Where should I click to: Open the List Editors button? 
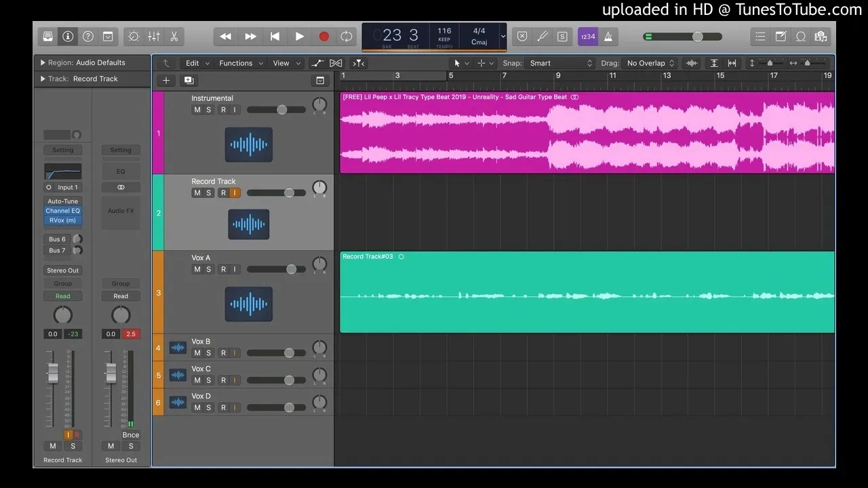click(760, 37)
